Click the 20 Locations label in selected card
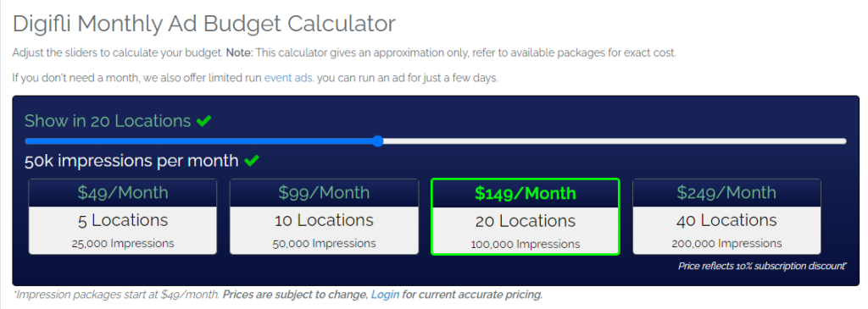Screen dimensions: 868x309 click(526, 221)
